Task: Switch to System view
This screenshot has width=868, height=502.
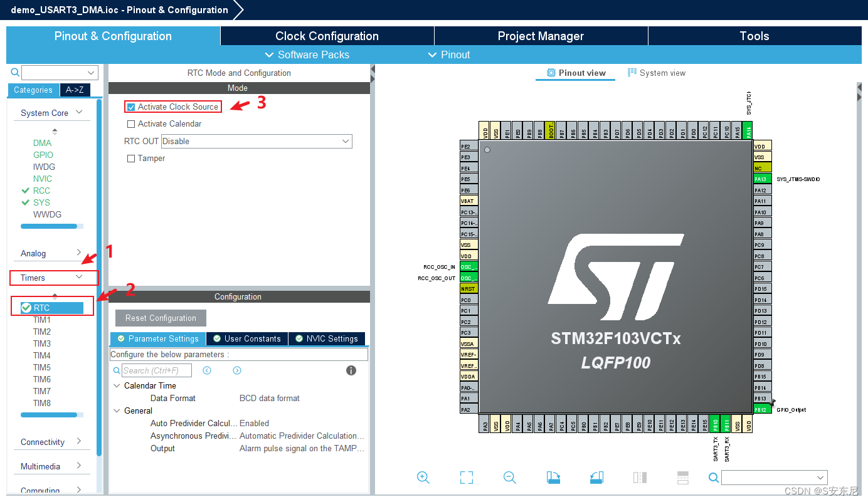Action: point(656,73)
